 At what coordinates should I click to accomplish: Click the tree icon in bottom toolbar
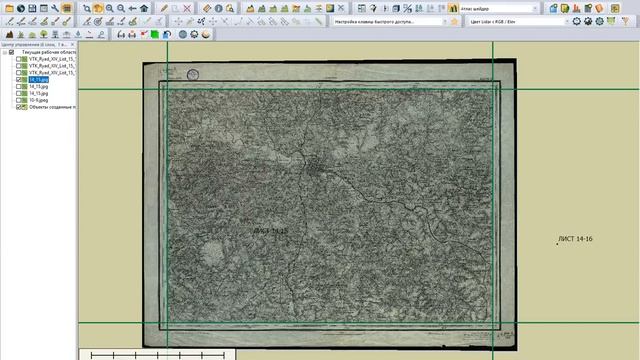pos(44,35)
